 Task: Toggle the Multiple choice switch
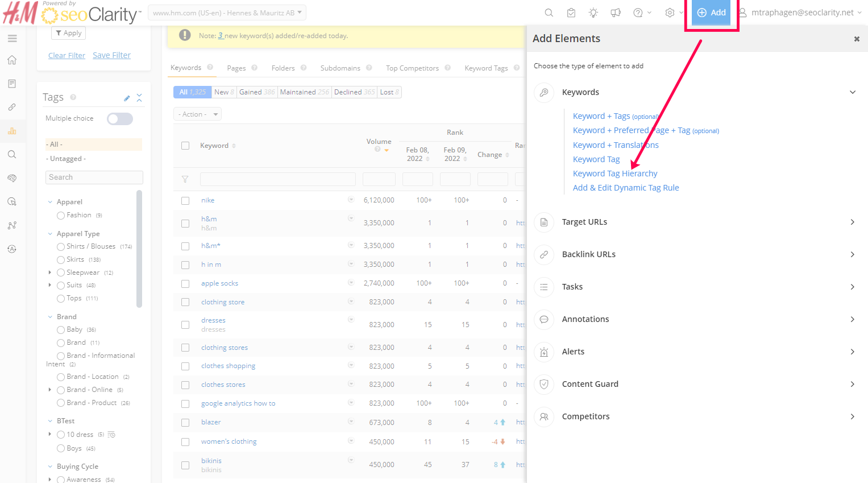[x=120, y=118]
